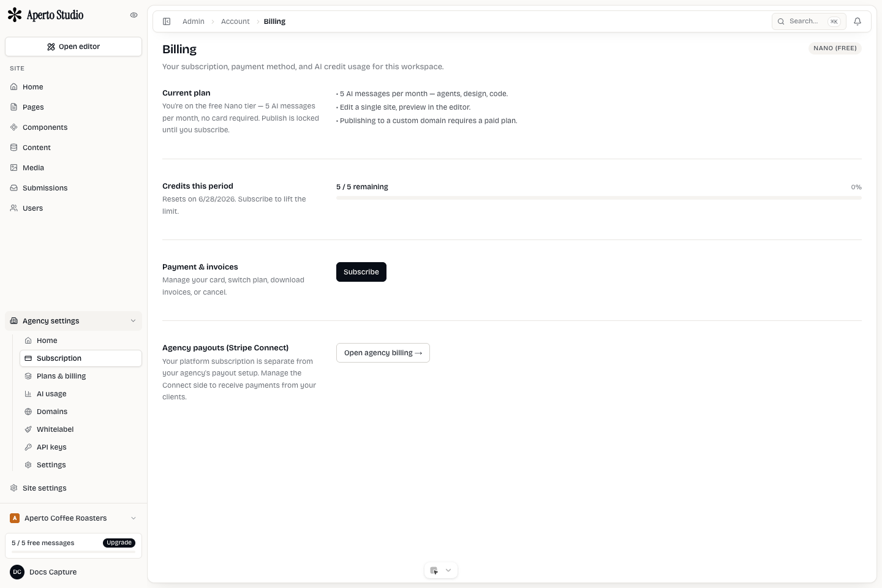Click the bottom floating cursor tool icon
882x588 pixels.
click(x=434, y=570)
